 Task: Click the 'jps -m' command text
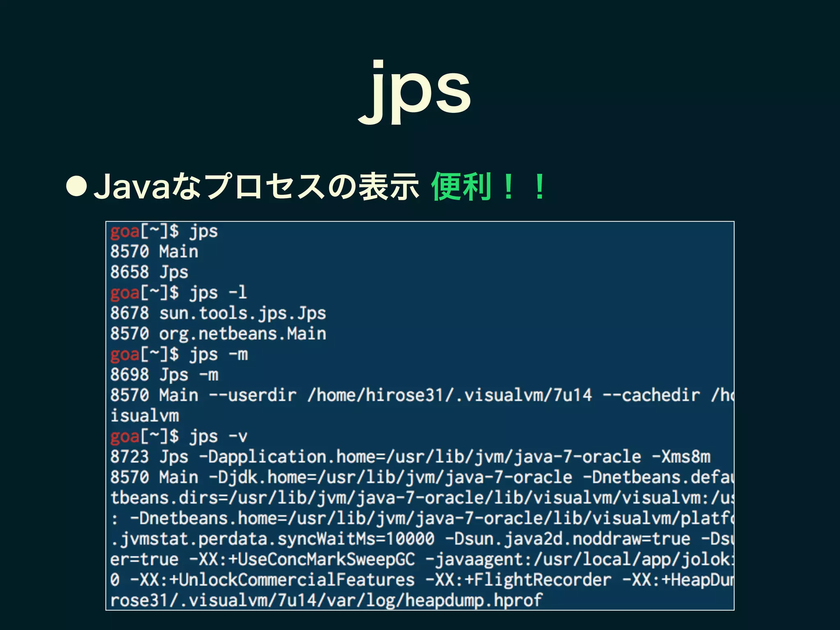click(x=219, y=354)
